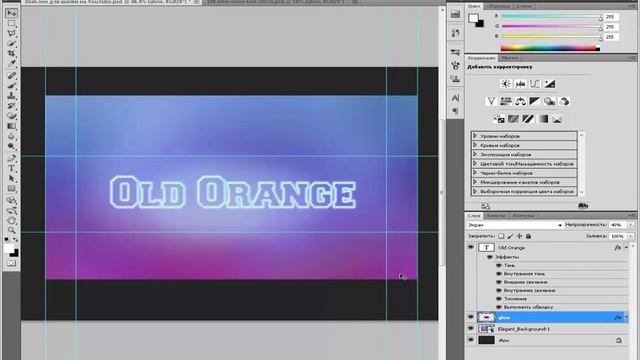Add a Selective Color adjustment
This screenshot has height=360, width=640.
pyautogui.click(x=557, y=119)
